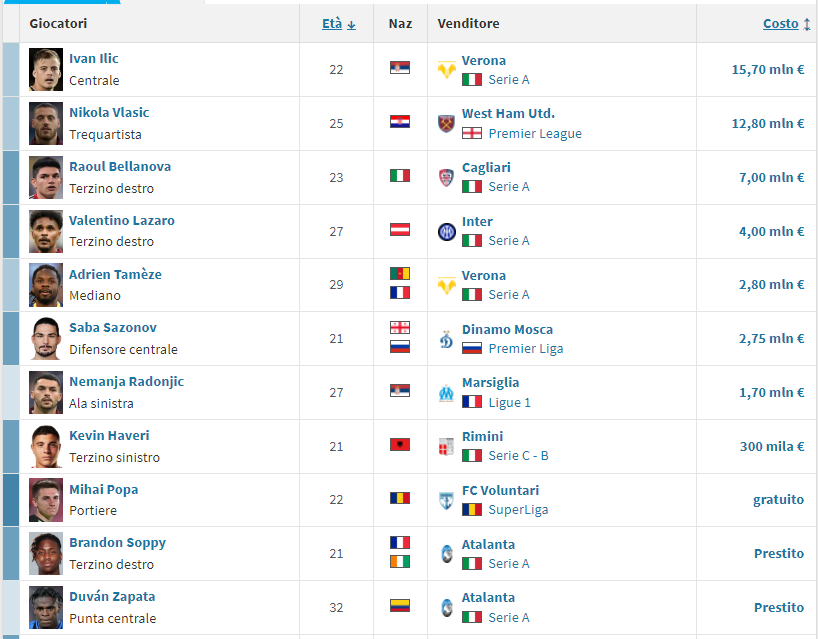818x639 pixels.
Task: Click the 7,00 mln € transfer fee
Action: (771, 177)
